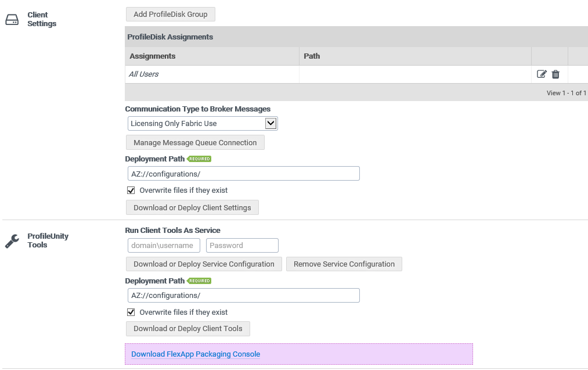Click Remove Service Configuration button
588x370 pixels.
344,264
